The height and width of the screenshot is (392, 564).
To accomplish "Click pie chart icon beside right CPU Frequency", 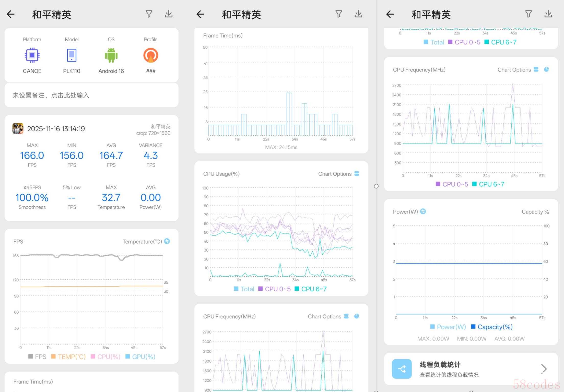I will 546,69.
